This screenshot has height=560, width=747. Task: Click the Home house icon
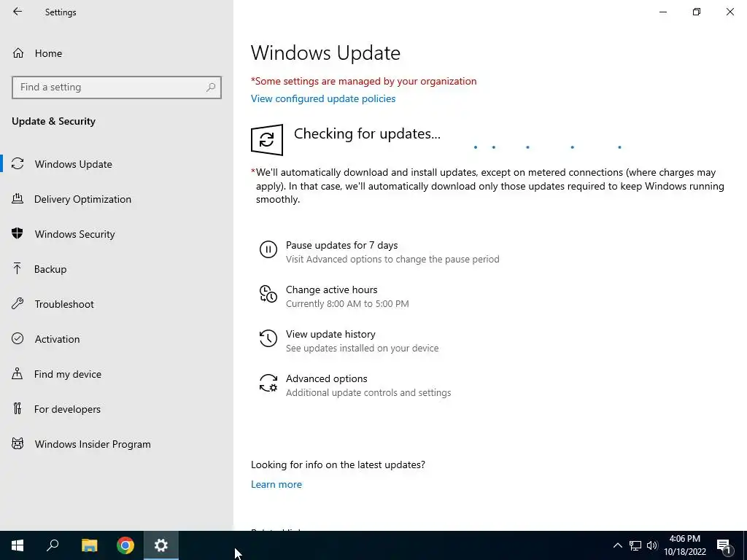[18, 52]
